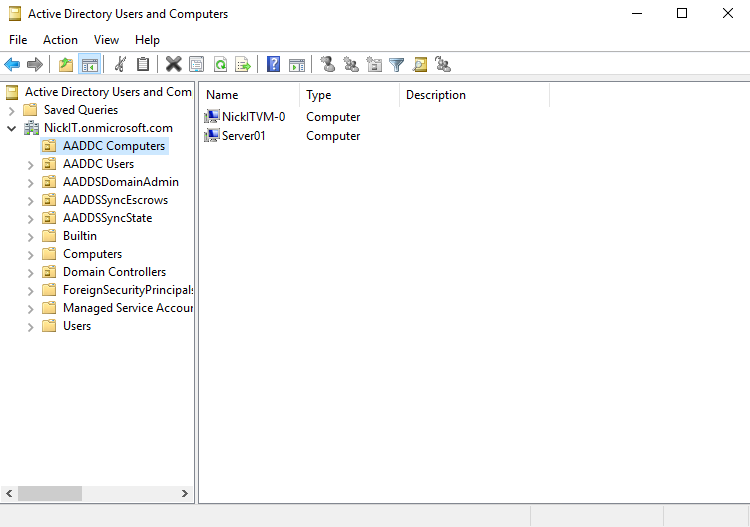The height and width of the screenshot is (527, 750).
Task: Click the NickITVM-0 computer icon
Action: [211, 116]
